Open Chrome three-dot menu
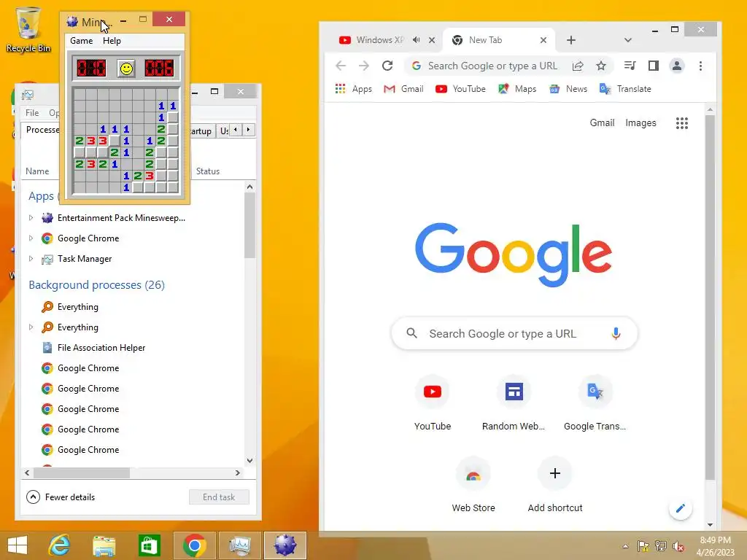 [700, 66]
